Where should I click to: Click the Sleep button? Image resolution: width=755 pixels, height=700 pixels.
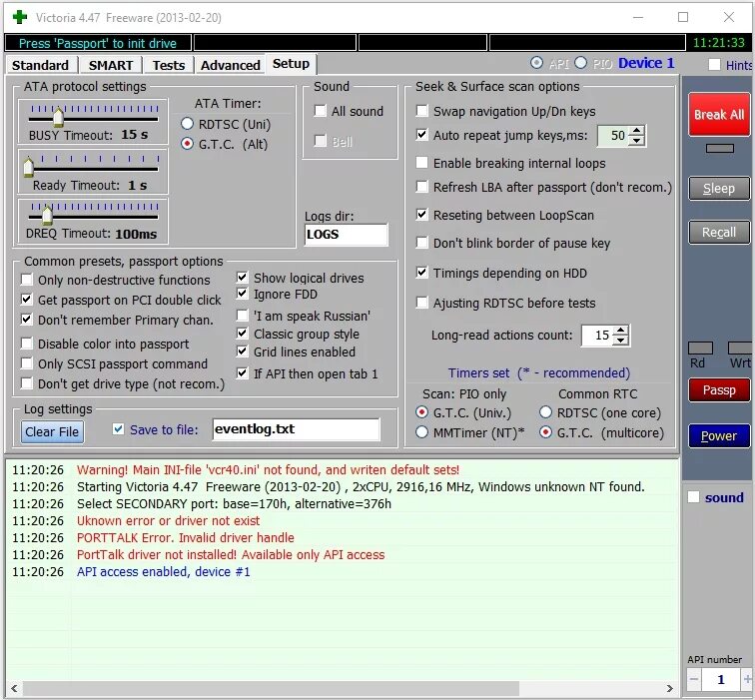(x=719, y=189)
